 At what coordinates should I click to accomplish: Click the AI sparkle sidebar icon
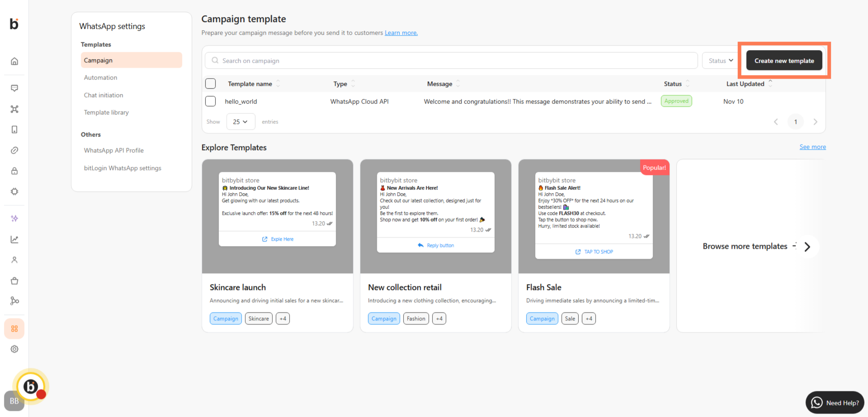pyautogui.click(x=14, y=218)
